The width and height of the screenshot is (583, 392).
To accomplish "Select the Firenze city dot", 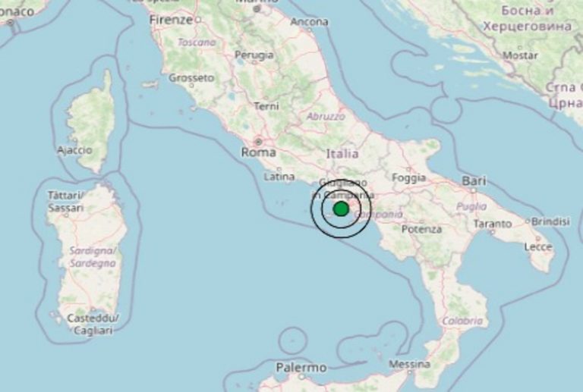I will [198, 19].
